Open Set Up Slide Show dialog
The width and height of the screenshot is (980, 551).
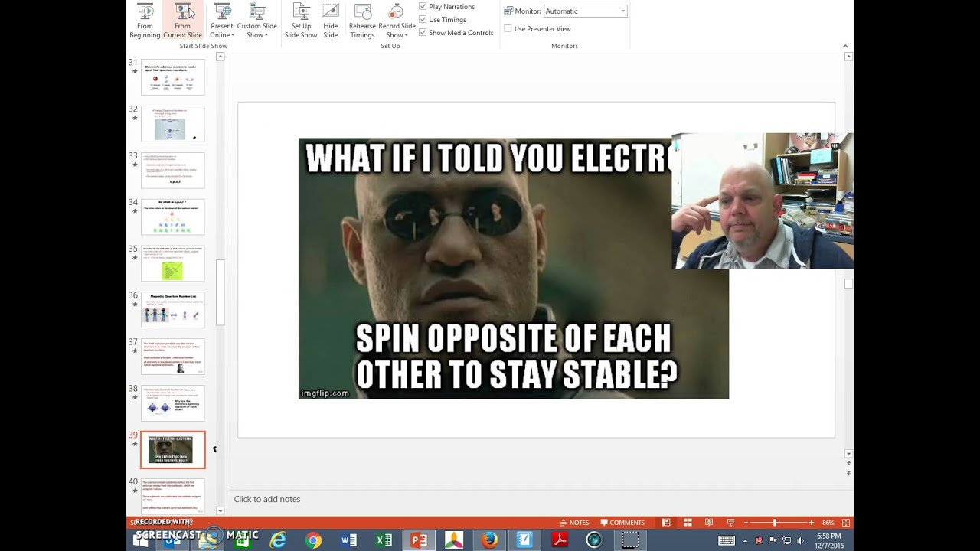click(301, 21)
